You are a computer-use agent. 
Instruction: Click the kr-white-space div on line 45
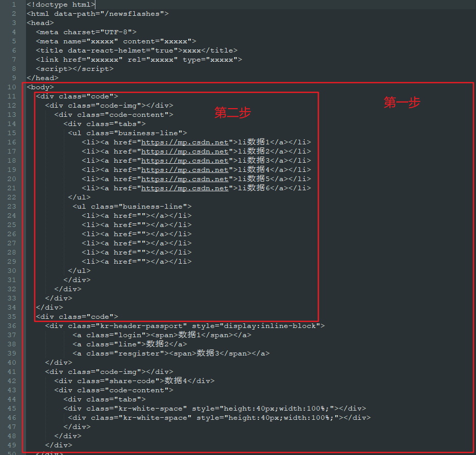(215, 409)
